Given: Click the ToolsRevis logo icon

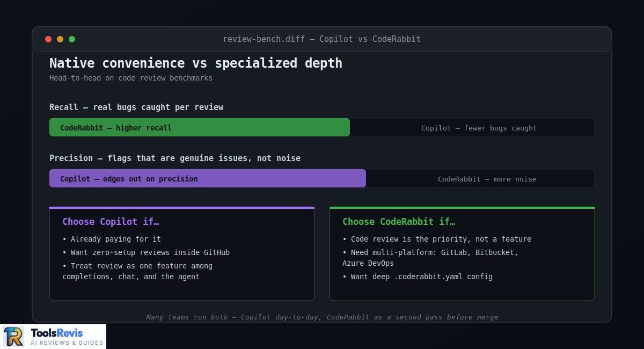Looking at the screenshot, I should (13, 337).
